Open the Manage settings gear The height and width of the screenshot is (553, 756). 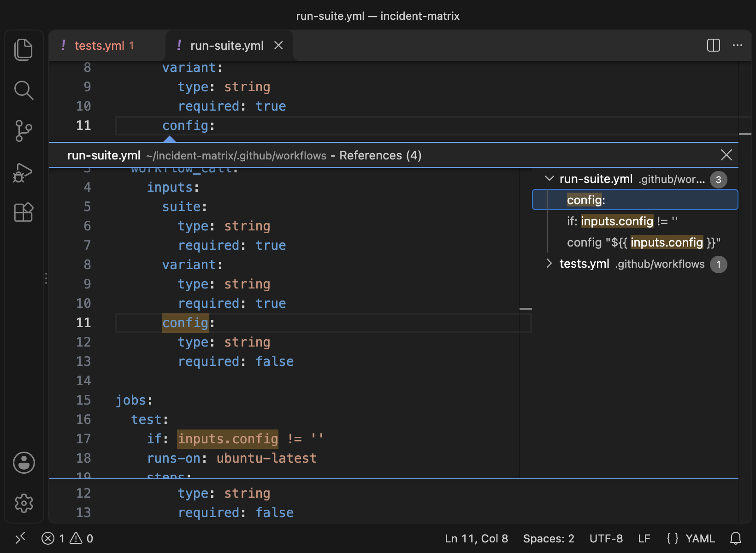(24, 503)
